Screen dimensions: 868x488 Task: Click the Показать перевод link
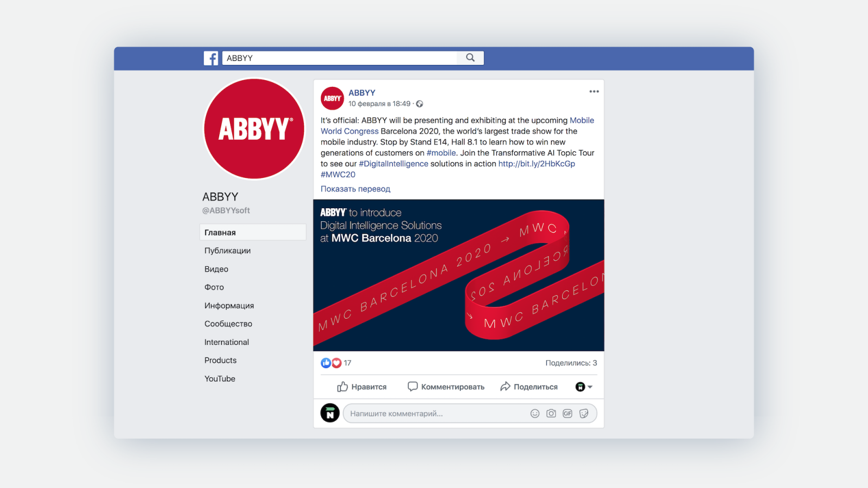pos(355,189)
